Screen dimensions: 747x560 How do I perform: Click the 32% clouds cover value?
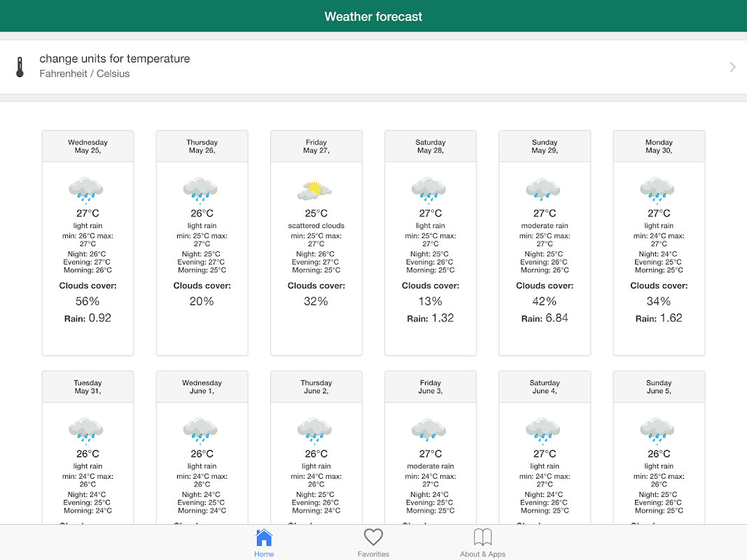click(x=316, y=302)
